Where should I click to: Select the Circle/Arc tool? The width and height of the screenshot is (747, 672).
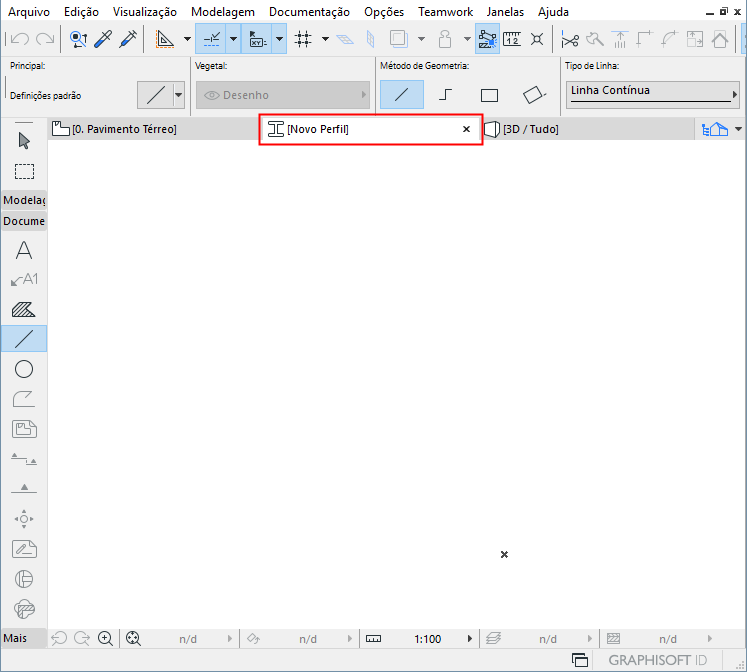click(x=24, y=369)
